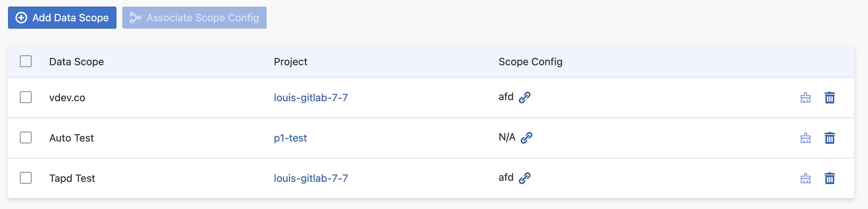The image size is (868, 209).
Task: Click the clear data icon for Auto Test
Action: (x=805, y=138)
